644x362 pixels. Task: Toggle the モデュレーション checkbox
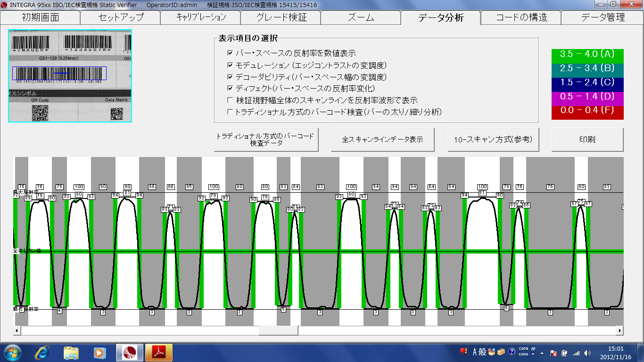[x=230, y=65]
